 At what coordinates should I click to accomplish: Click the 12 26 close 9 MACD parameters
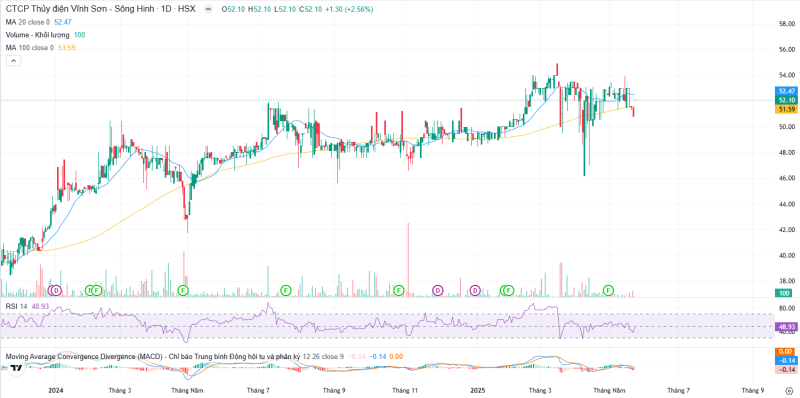(323, 356)
